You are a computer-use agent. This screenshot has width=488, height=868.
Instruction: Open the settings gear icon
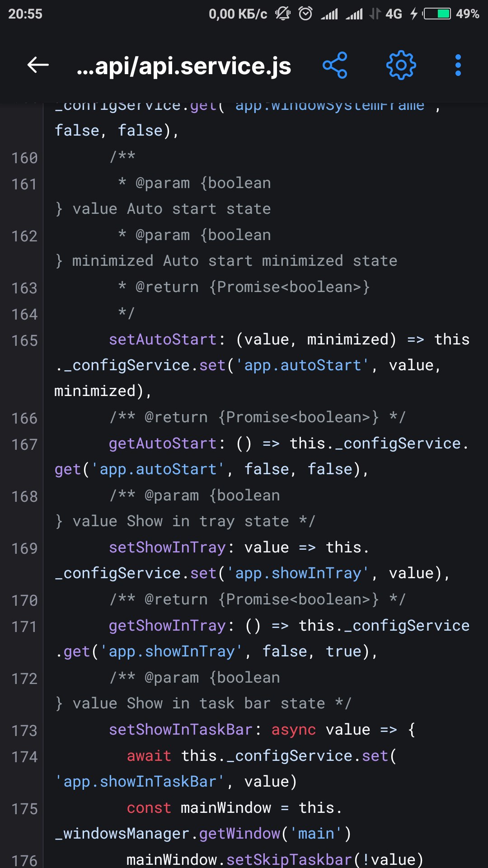(401, 65)
